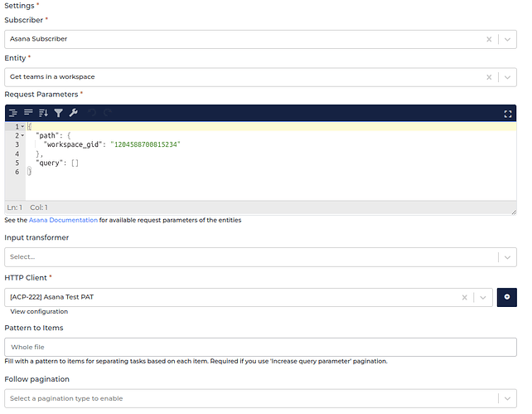Open the filter/transform funnel icon

(58, 113)
